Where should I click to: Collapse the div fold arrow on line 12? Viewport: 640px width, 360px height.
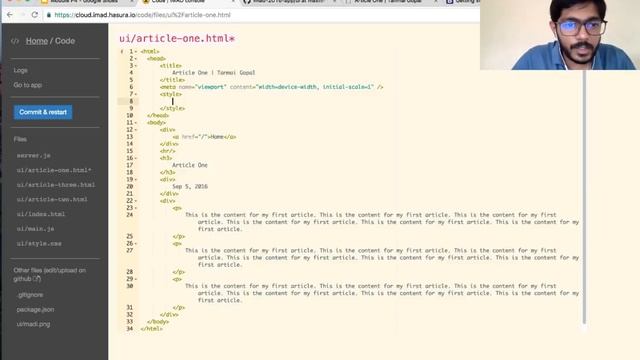pyautogui.click(x=136, y=130)
